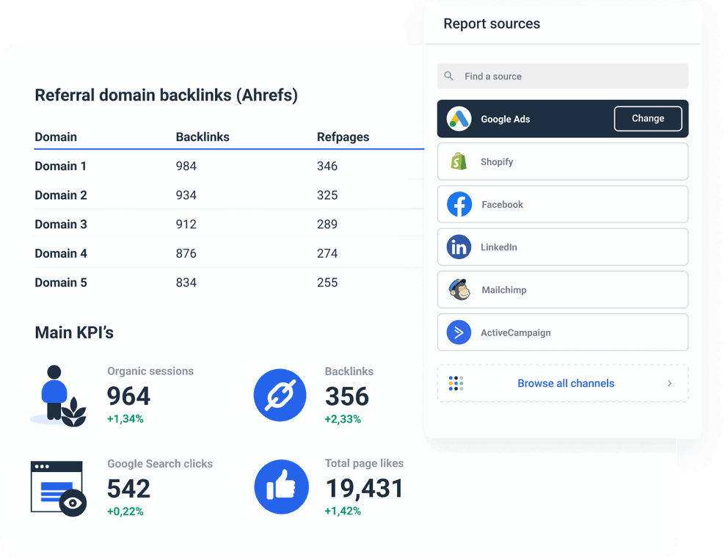
Task: Click the Main KPI's heading
Action: click(x=74, y=332)
